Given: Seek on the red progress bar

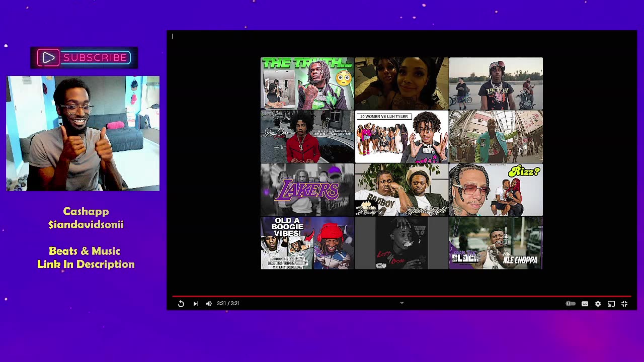Looking at the screenshot, I should pyautogui.click(x=401, y=296).
